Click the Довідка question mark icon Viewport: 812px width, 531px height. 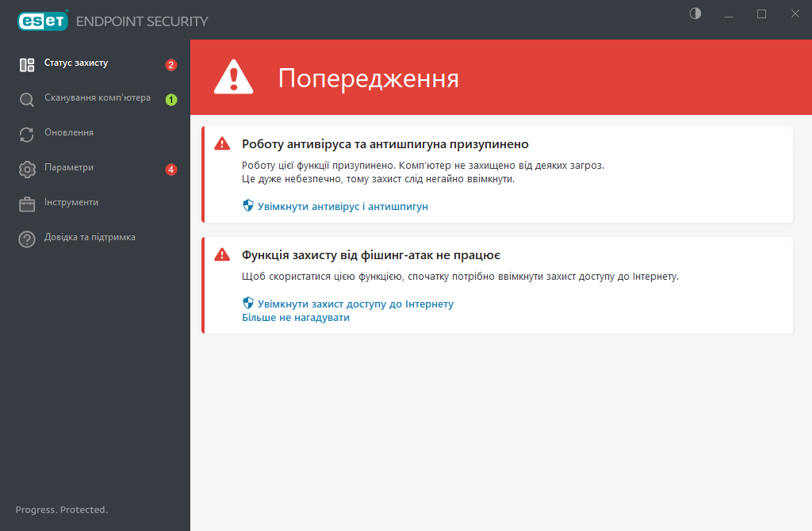(25, 237)
